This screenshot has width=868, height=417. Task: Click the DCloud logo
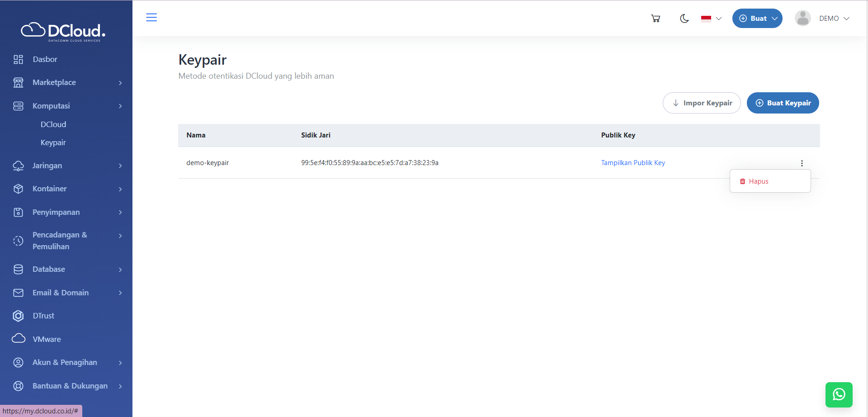63,31
